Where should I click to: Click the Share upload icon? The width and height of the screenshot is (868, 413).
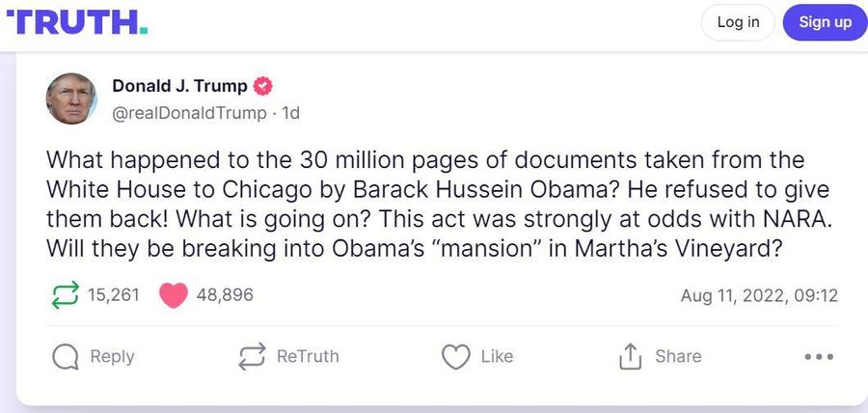[x=629, y=357]
